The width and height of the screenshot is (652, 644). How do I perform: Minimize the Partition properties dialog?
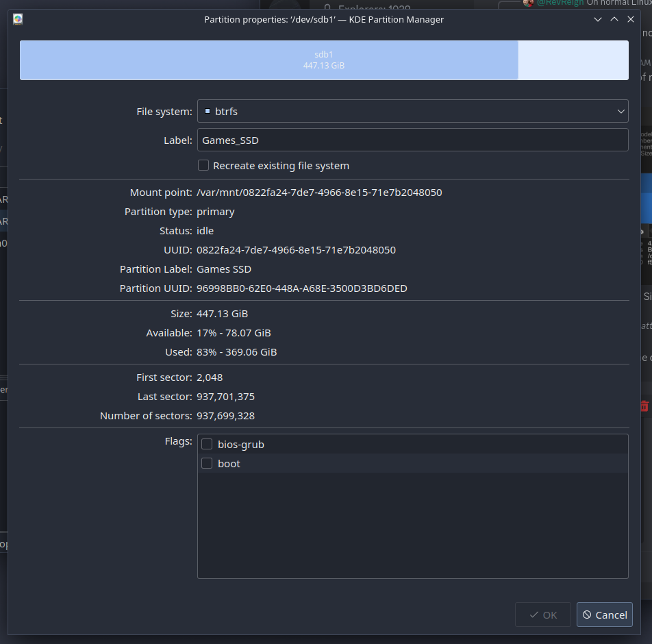pyautogui.click(x=597, y=19)
